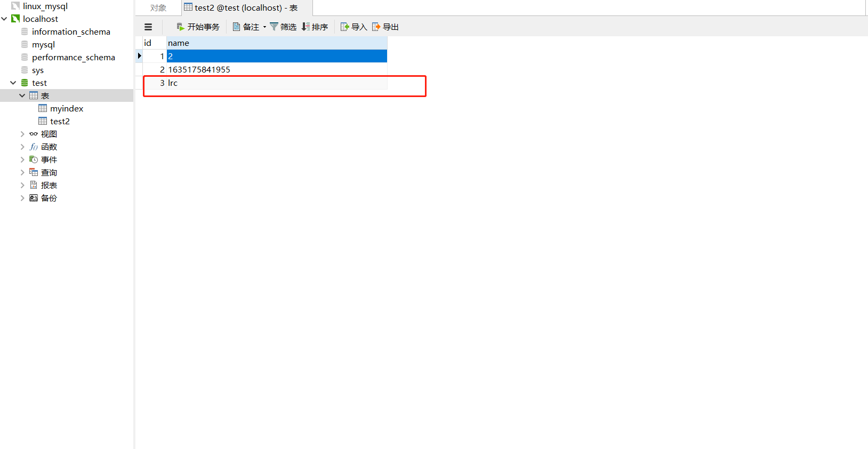
Task: Select the sys database
Action: (38, 70)
